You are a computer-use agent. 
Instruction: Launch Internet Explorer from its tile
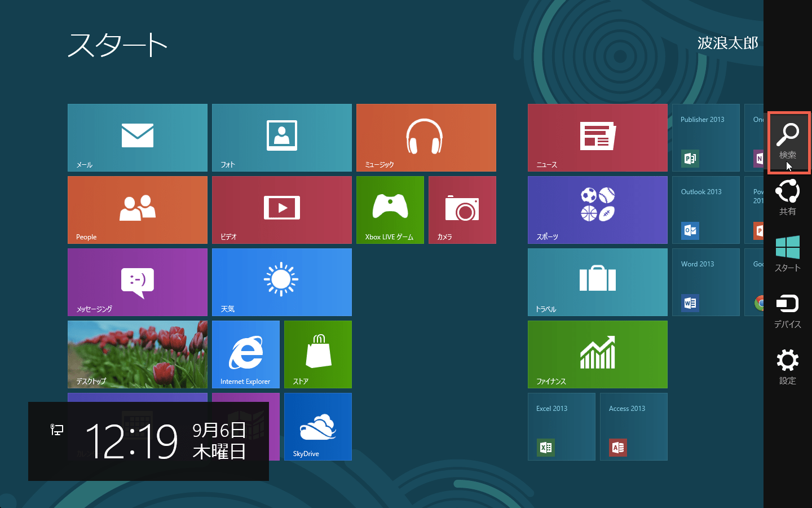pyautogui.click(x=246, y=354)
